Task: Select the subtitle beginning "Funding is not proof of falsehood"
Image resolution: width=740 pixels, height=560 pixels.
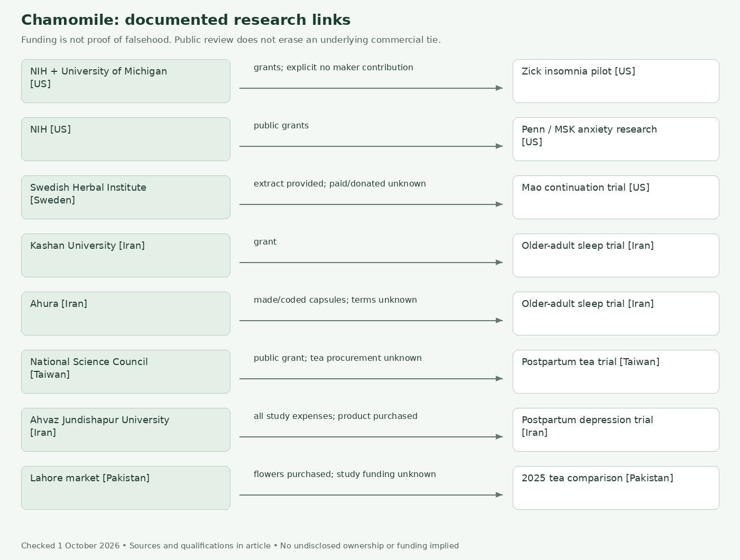Action: tap(231, 40)
